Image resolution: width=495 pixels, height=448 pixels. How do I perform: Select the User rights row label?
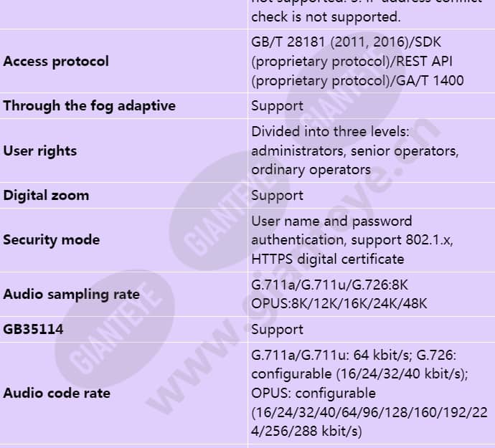pyautogui.click(x=40, y=151)
